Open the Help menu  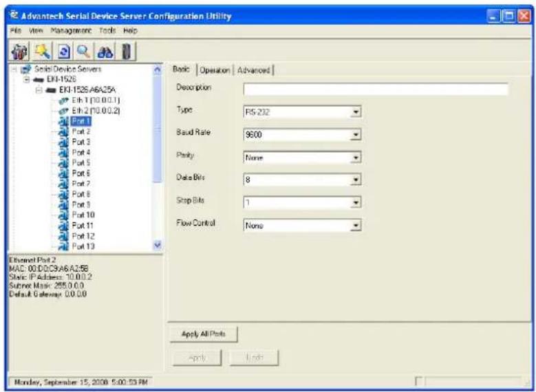click(130, 31)
